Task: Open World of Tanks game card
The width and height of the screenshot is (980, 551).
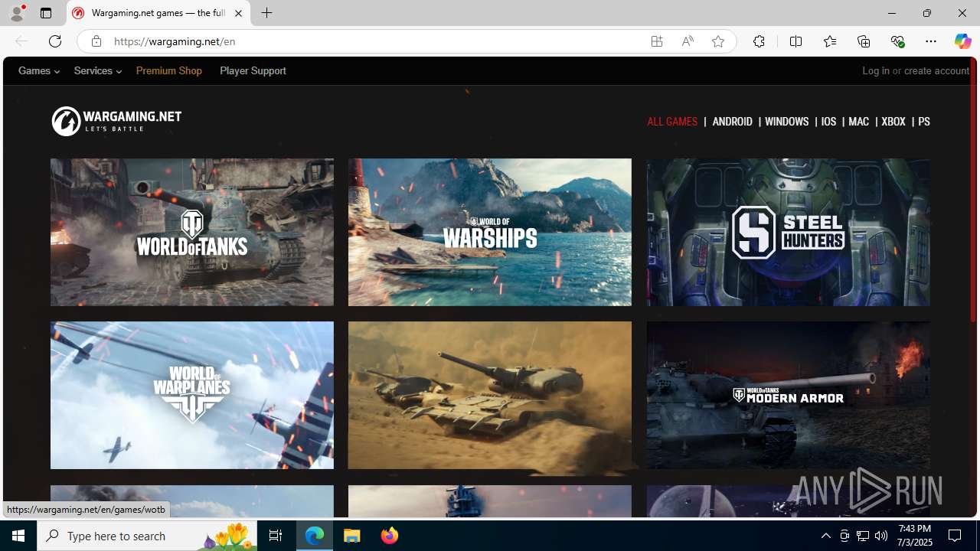Action: tap(192, 232)
